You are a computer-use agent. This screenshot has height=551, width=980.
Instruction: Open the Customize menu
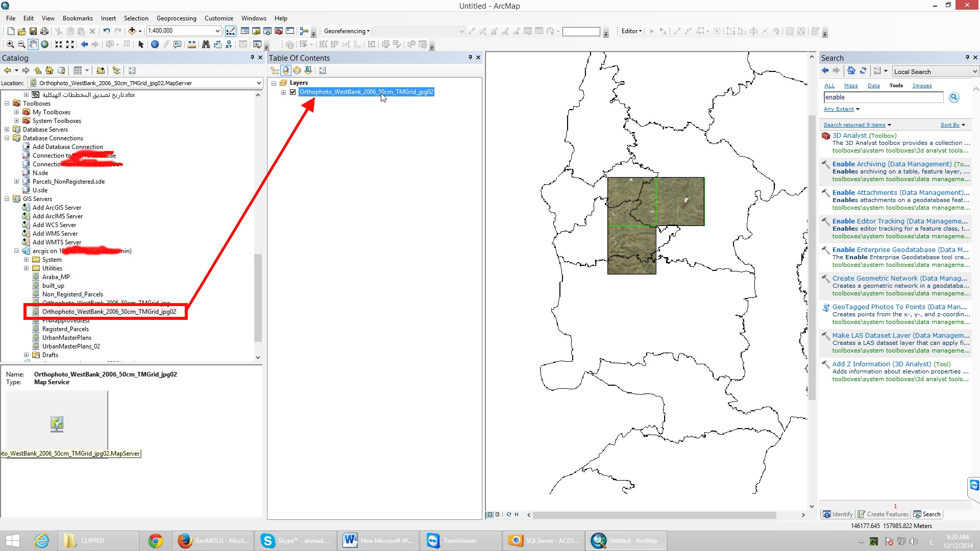pos(219,18)
